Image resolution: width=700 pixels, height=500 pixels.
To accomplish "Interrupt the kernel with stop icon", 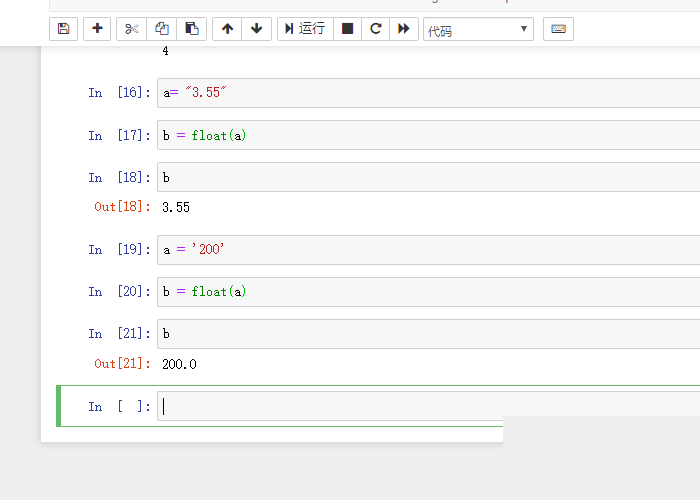I will (347, 29).
